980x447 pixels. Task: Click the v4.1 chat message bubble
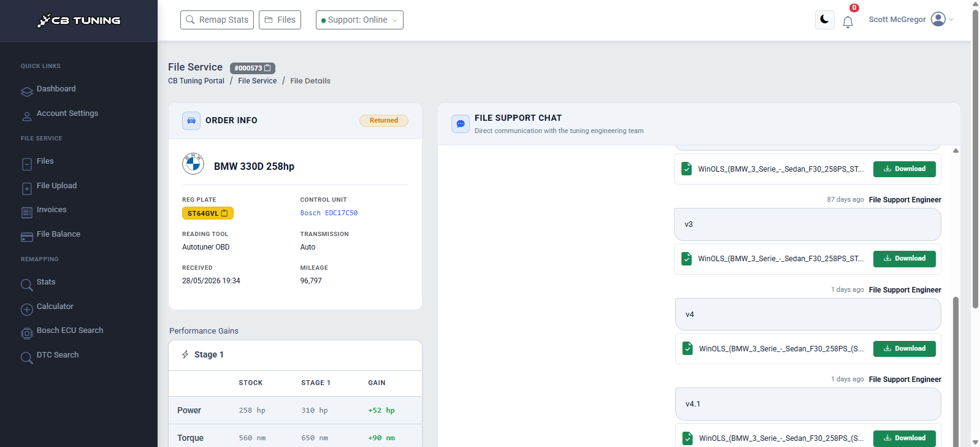tap(808, 404)
